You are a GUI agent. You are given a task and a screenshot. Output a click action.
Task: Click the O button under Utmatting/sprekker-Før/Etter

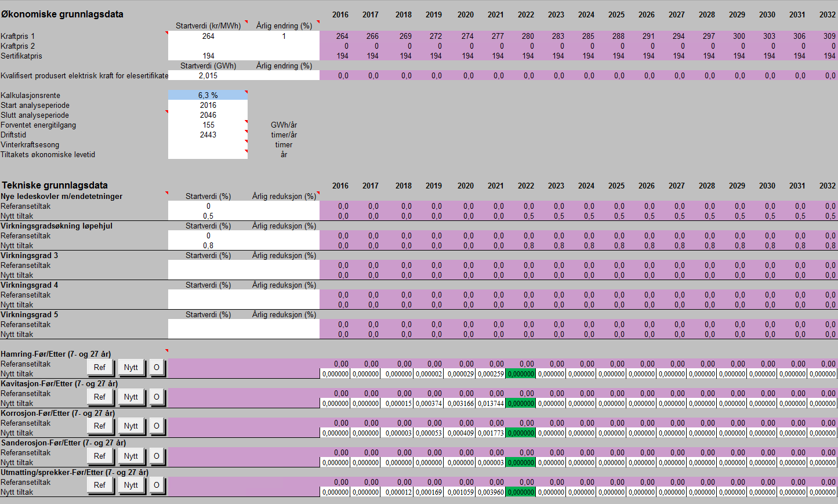coord(157,485)
